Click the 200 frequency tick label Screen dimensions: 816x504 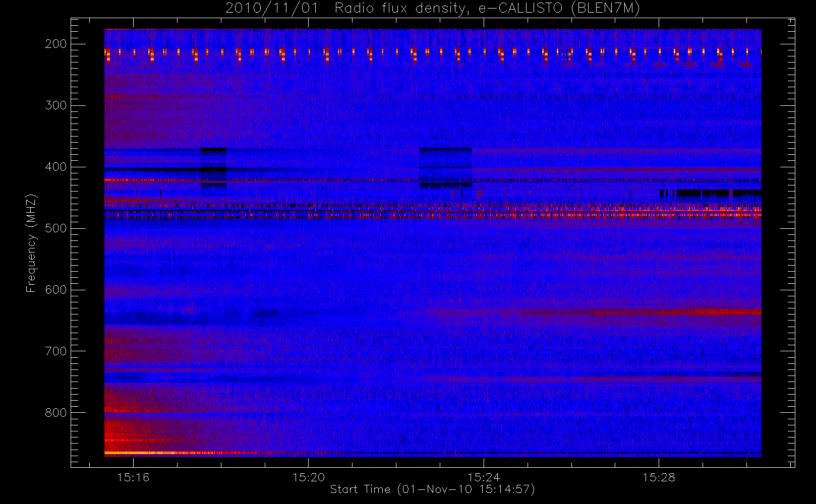coord(56,44)
